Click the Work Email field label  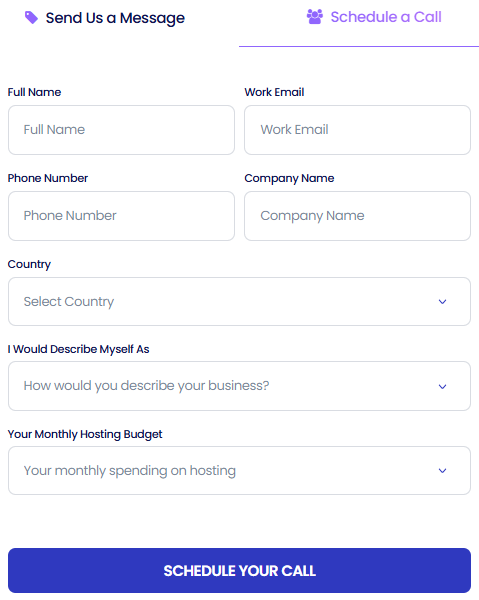(x=274, y=92)
